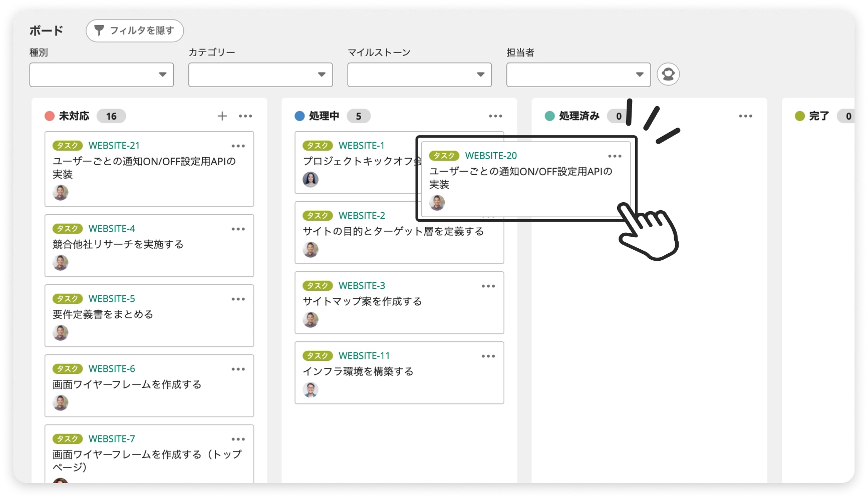Screen dimensions: 868x499
Task: Click the サイトの目的とターゲット層を定義する card title
Action: click(393, 231)
